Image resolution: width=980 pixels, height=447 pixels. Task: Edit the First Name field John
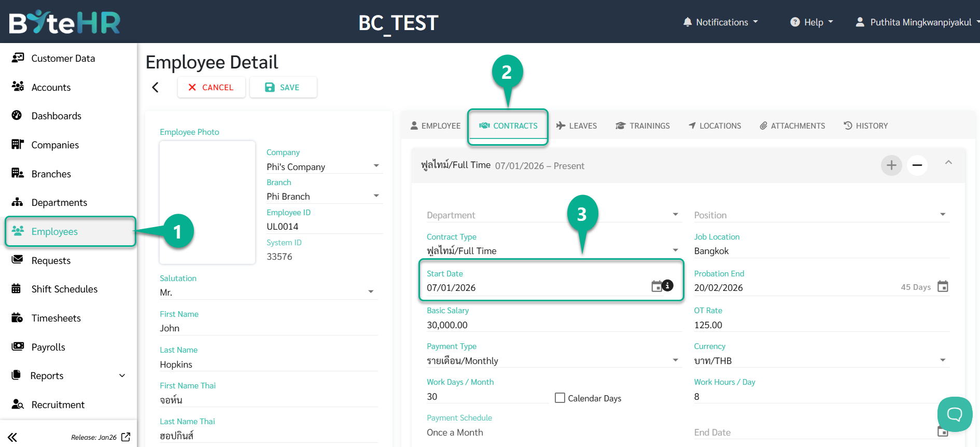pos(269,328)
